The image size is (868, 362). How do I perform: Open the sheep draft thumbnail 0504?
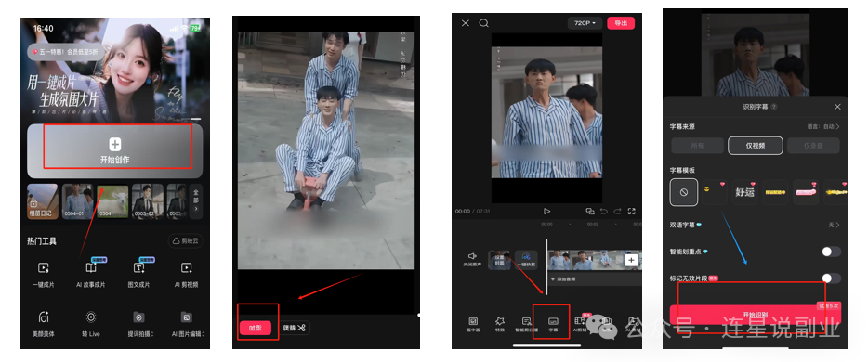pyautogui.click(x=112, y=201)
